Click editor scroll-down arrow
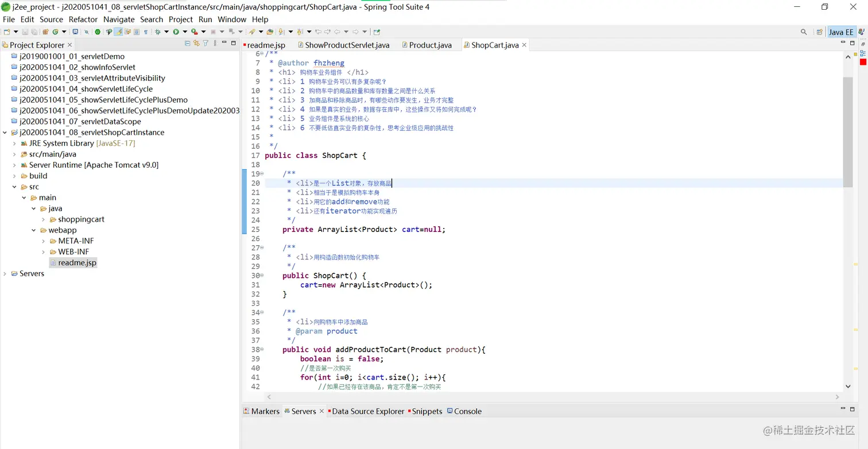Viewport: 868px width, 449px height. (848, 386)
